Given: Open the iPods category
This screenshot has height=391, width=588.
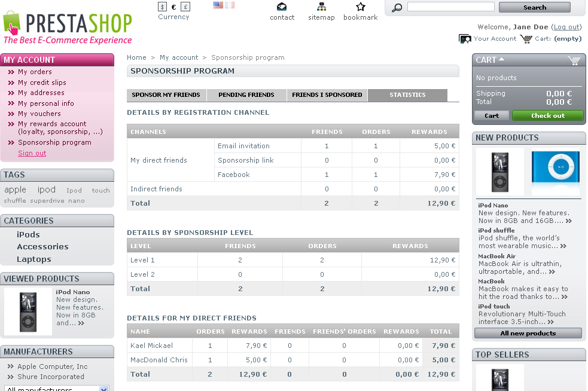Looking at the screenshot, I should (x=28, y=235).
